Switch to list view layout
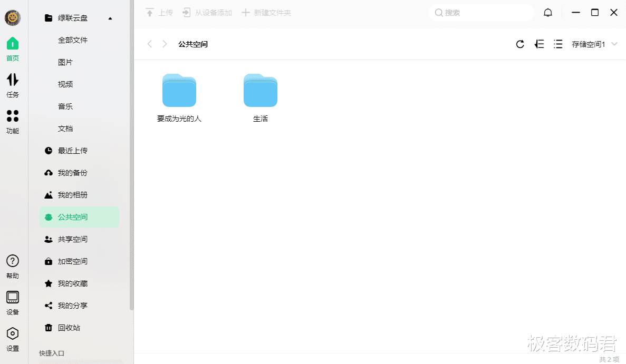 (x=558, y=44)
